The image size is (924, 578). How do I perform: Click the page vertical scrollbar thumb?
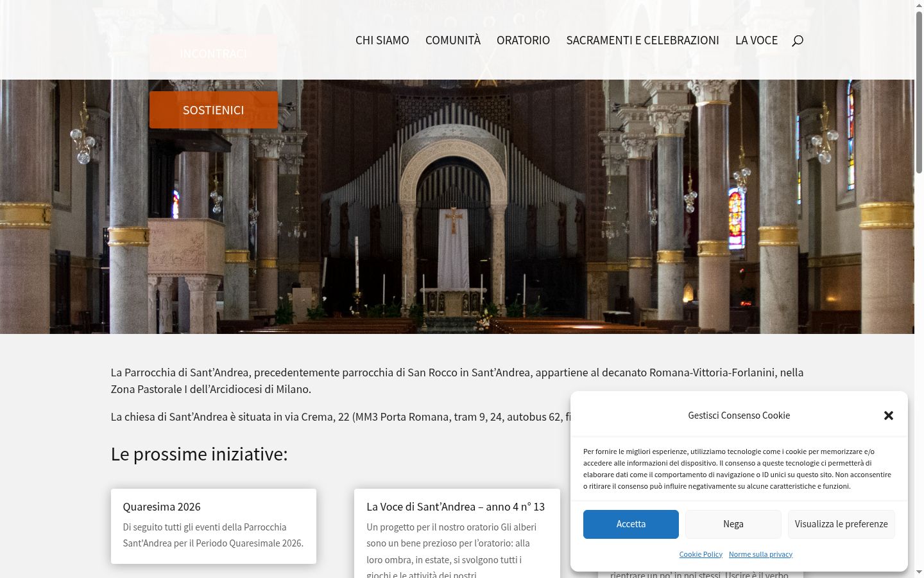coord(919,93)
